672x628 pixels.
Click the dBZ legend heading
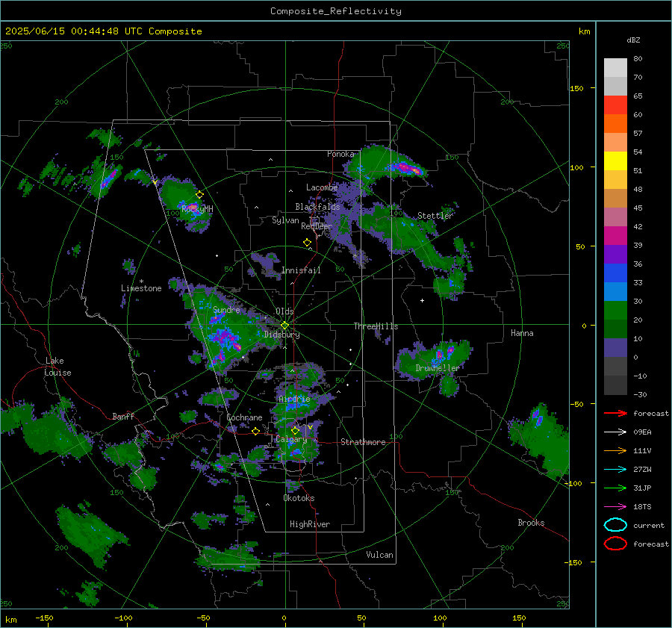pos(633,40)
